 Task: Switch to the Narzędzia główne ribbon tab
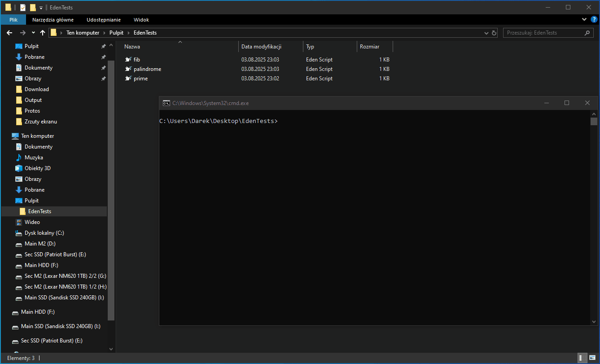tap(53, 20)
